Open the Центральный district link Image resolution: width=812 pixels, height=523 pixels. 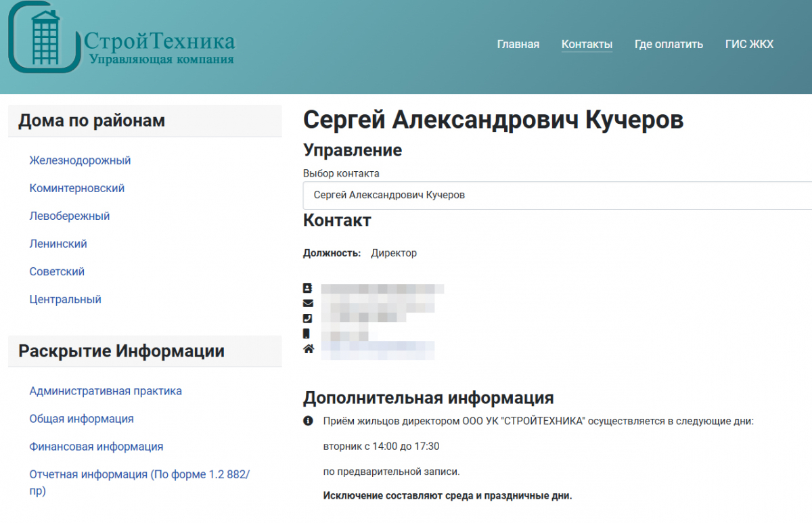click(x=65, y=299)
